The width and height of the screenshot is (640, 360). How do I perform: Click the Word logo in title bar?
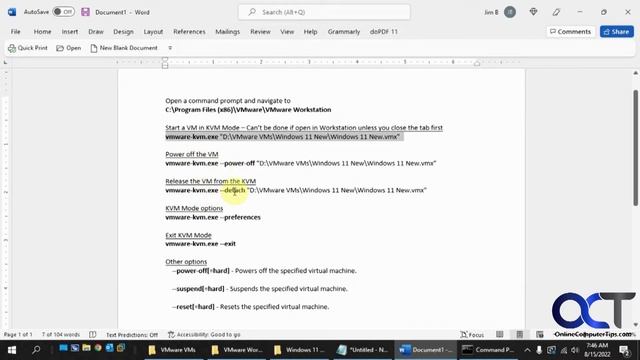coord(12,12)
